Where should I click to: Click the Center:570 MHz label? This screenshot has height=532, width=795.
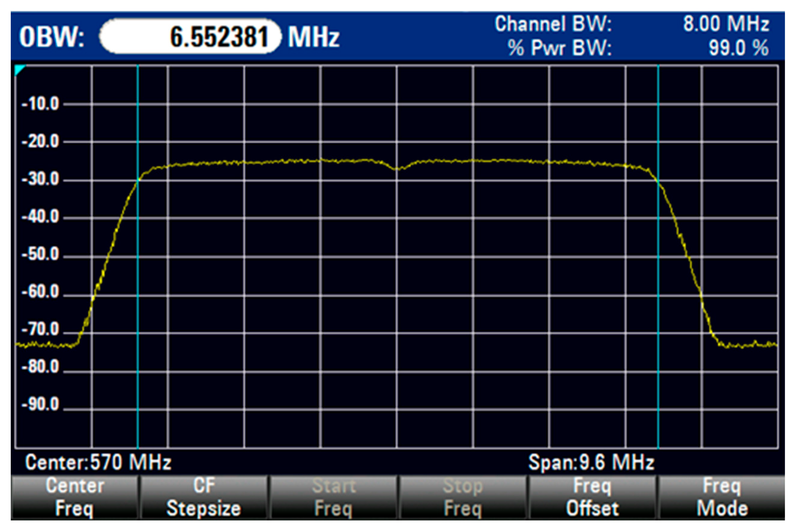click(x=98, y=462)
